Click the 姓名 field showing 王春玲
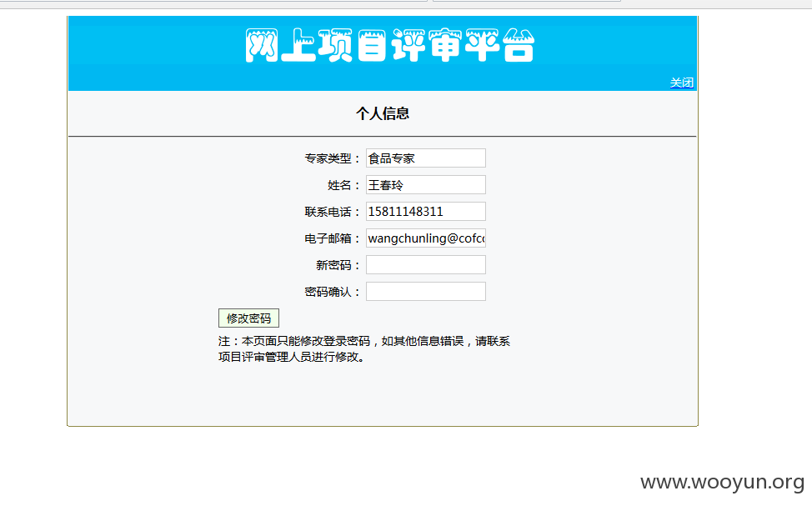This screenshot has width=812, height=506. coord(426,185)
